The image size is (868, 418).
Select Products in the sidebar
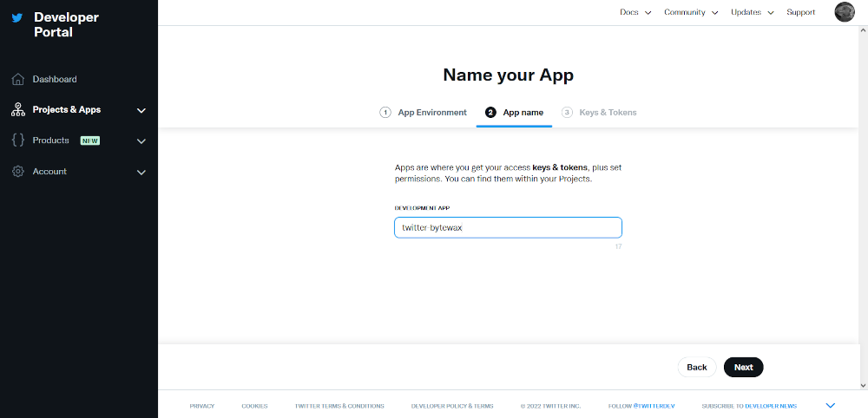click(x=51, y=140)
